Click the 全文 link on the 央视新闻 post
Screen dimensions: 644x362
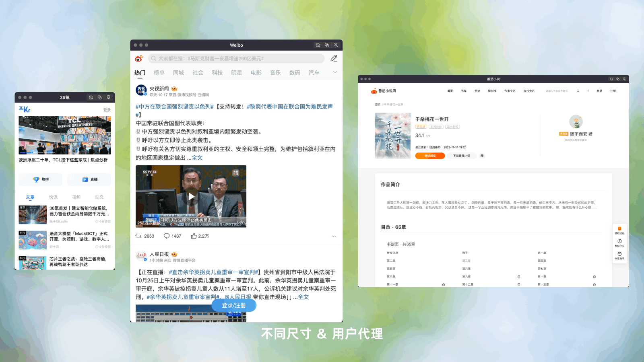(197, 158)
